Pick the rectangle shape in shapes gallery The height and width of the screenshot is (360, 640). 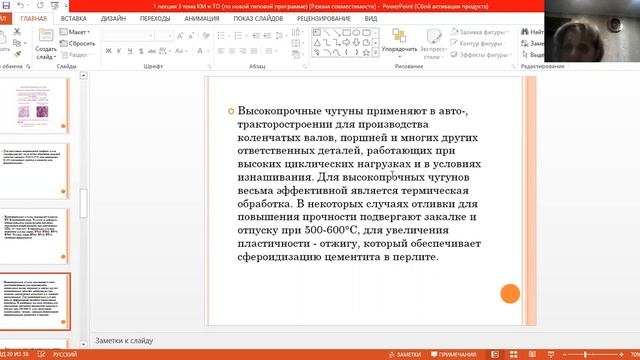pyautogui.click(x=347, y=32)
